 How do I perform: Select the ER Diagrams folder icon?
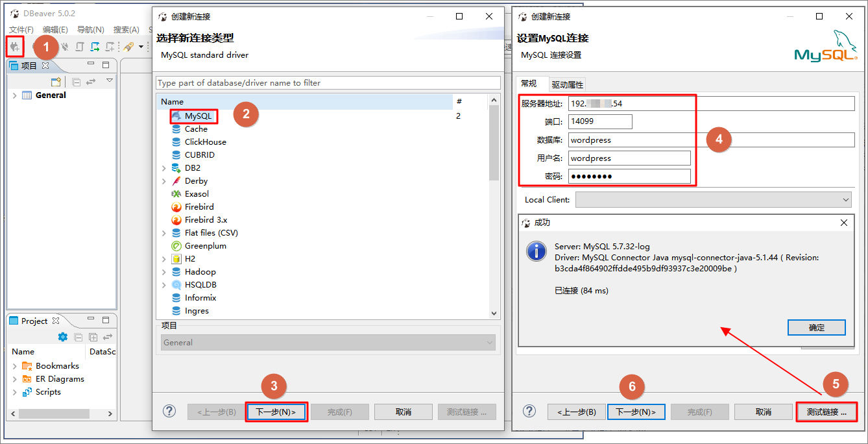coord(27,379)
